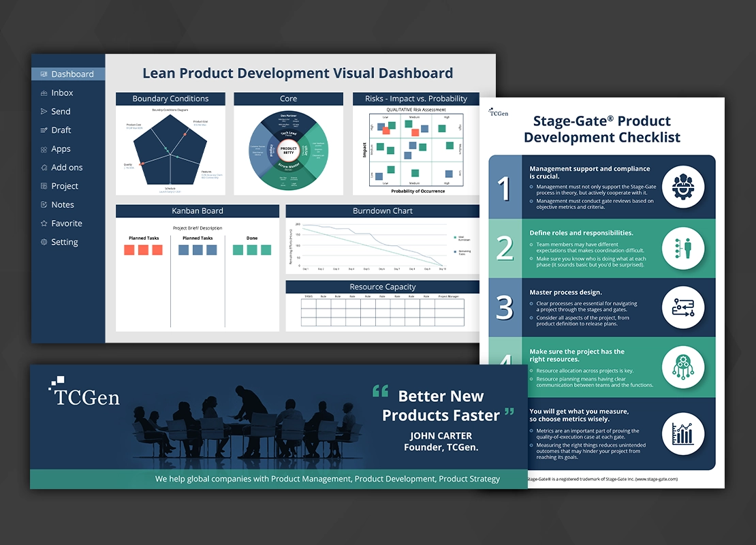Select Dashboard in the sidebar menu
Viewport: 756px width, 545px height.
72,74
